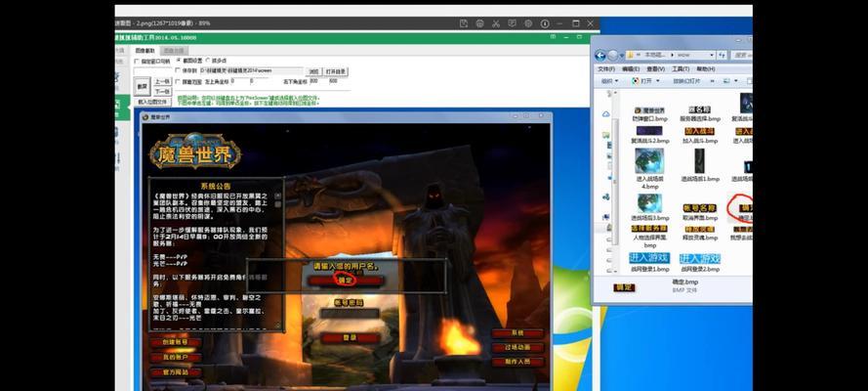
Task: Select the 复活战斗2.bmp file
Action: point(649,135)
